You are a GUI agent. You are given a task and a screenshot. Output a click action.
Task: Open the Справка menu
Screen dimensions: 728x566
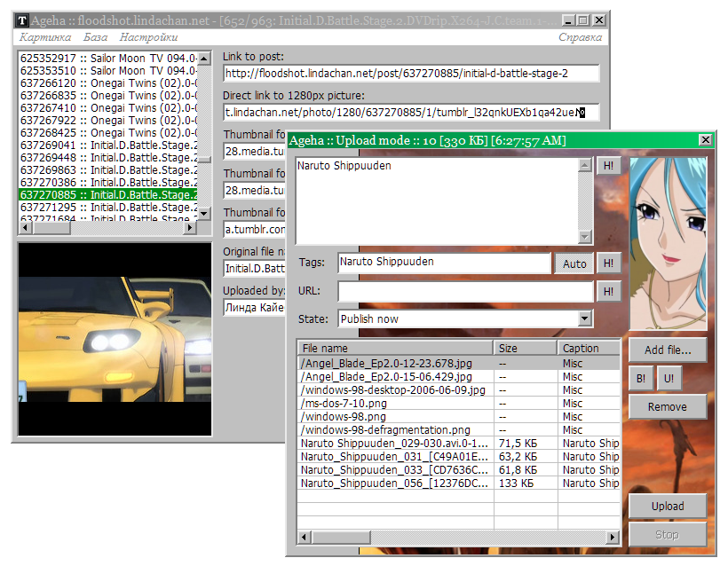(580, 37)
